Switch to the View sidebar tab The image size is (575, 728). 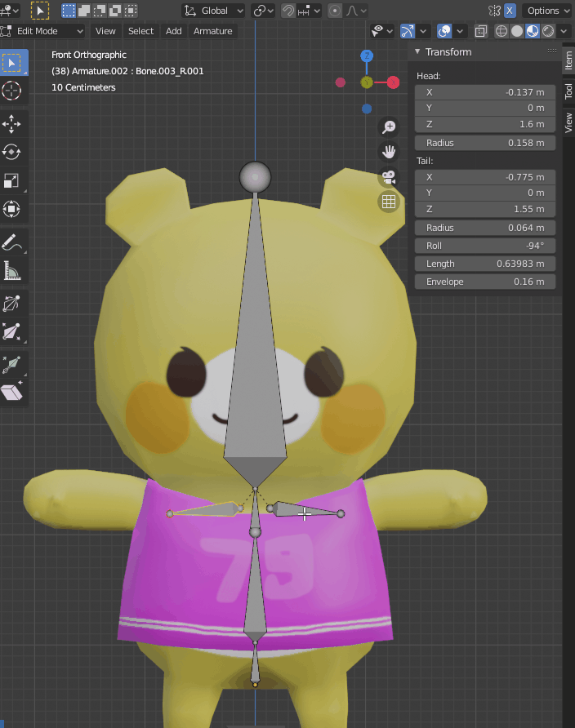click(568, 123)
